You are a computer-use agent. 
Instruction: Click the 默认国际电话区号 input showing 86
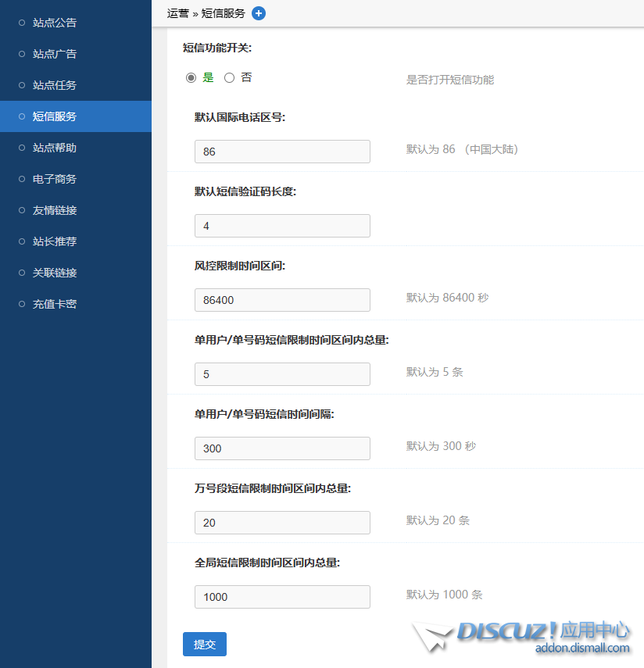(281, 152)
